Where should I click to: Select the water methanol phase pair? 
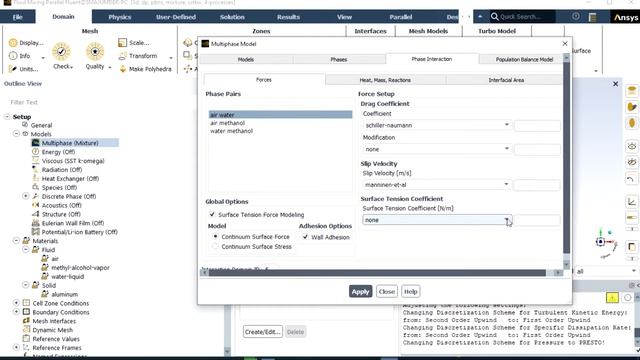pyautogui.click(x=280, y=131)
